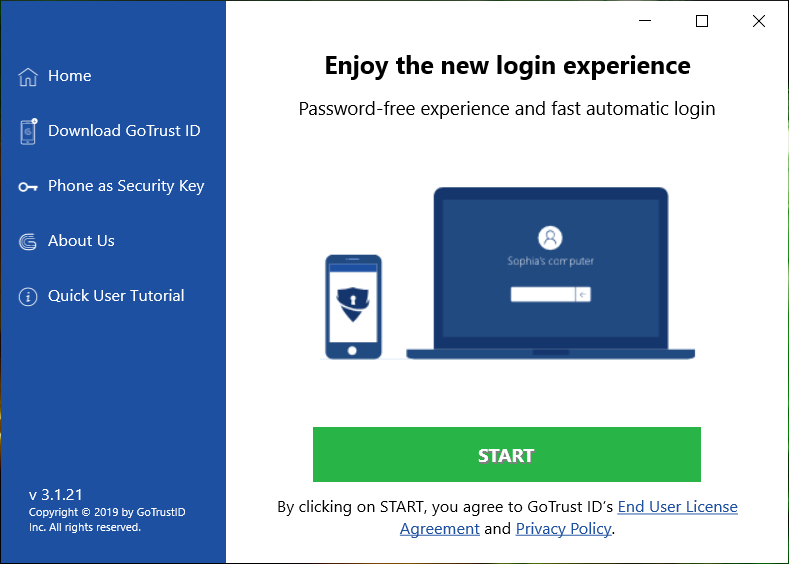Select Phone as Security Key in sidebar
Image resolution: width=789 pixels, height=564 pixels.
[126, 186]
